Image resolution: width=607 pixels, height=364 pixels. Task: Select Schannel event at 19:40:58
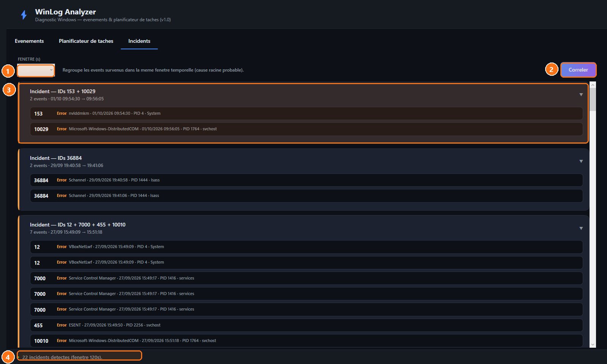point(306,180)
